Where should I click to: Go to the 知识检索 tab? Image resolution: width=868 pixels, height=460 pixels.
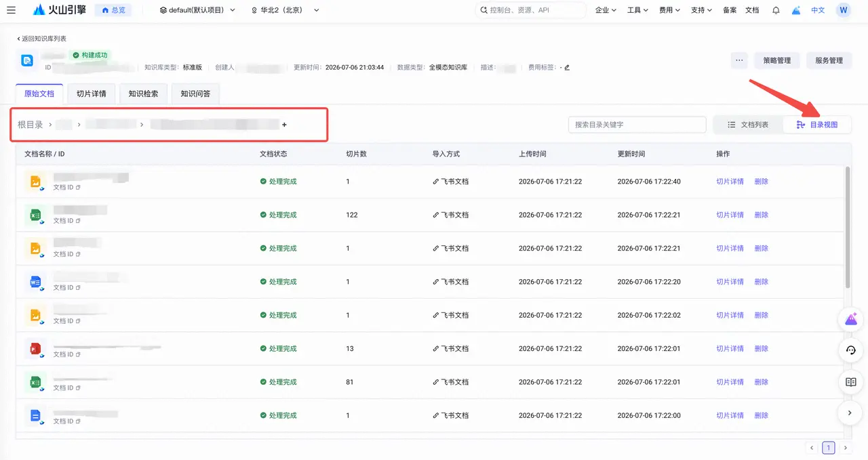coord(144,93)
